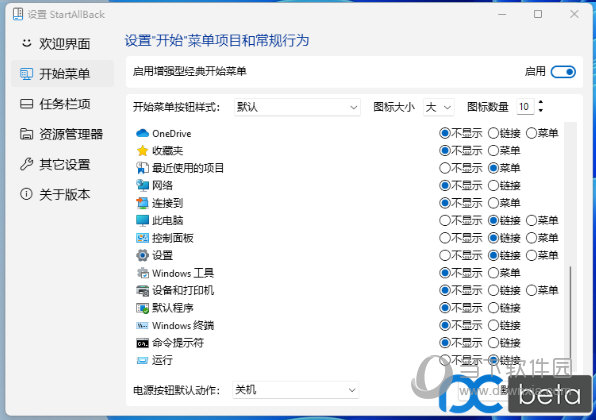Screen dimensions: 596x420
Task: Open the 开始菜单按钮样式 dropdown
Action: tap(297, 107)
